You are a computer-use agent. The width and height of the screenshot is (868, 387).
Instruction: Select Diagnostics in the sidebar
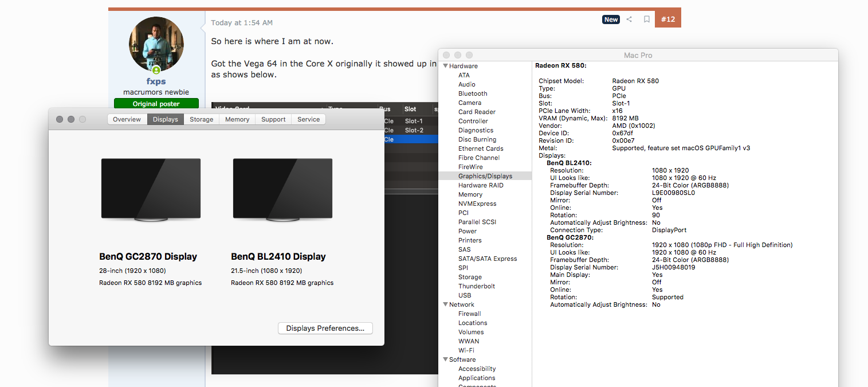476,130
